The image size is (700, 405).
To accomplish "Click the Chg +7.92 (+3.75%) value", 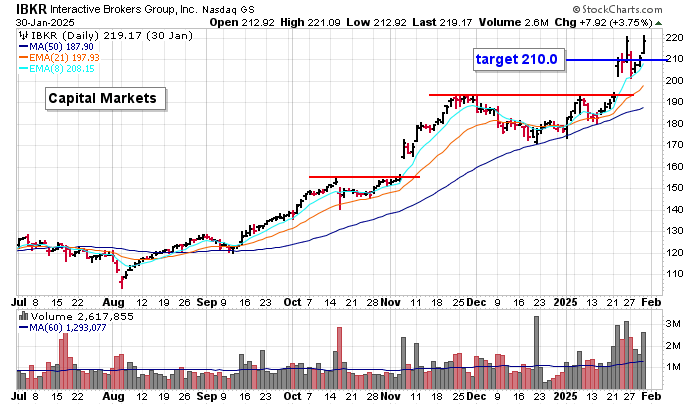I will 604,22.
